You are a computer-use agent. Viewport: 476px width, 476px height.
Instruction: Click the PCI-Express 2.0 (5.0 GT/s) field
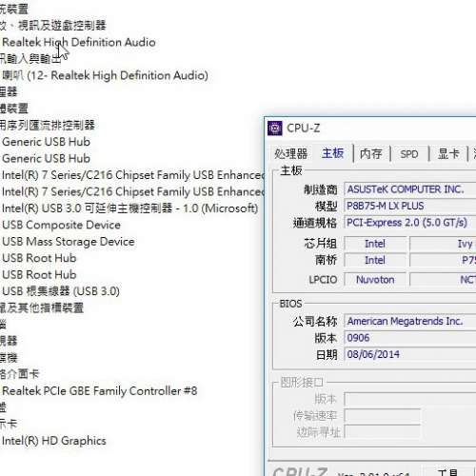(409, 223)
